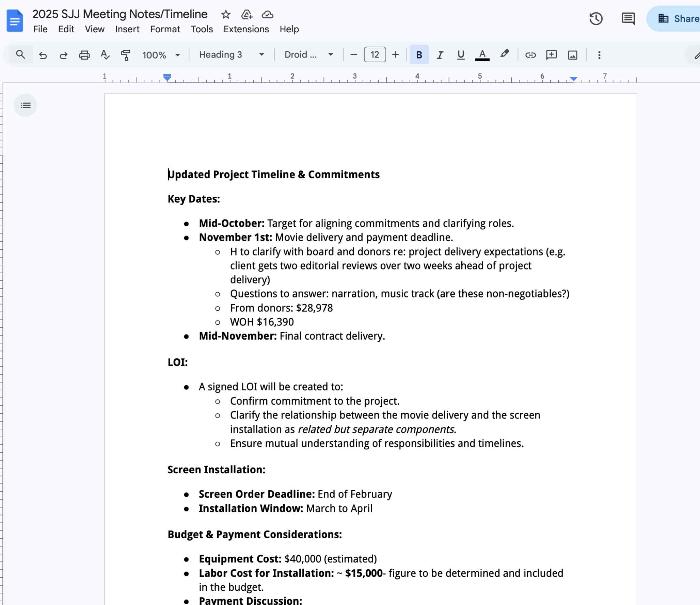Open the text color picker
The width and height of the screenshot is (700, 605).
[x=482, y=55]
